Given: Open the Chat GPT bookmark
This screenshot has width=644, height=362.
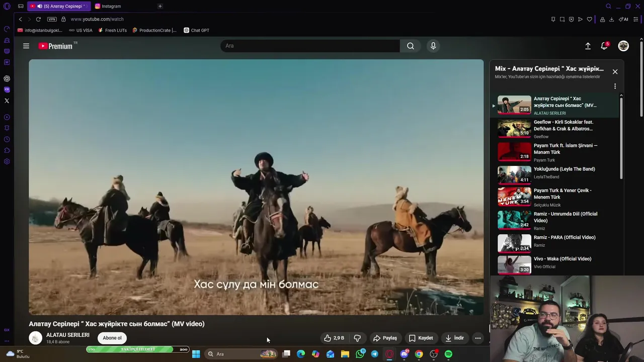Looking at the screenshot, I should (196, 30).
